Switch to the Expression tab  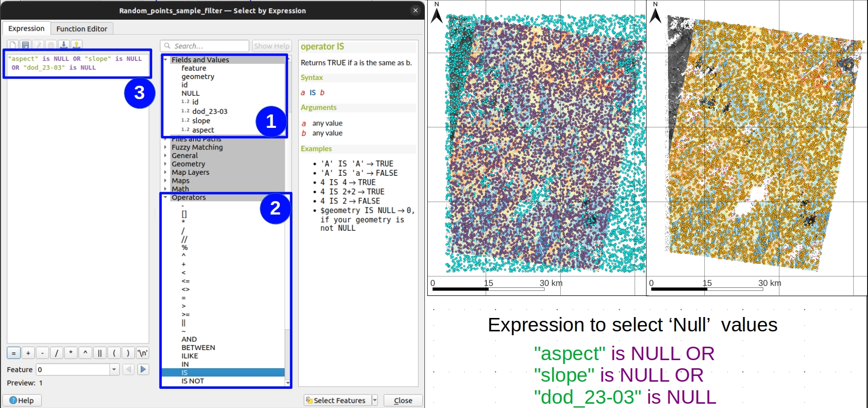[26, 28]
